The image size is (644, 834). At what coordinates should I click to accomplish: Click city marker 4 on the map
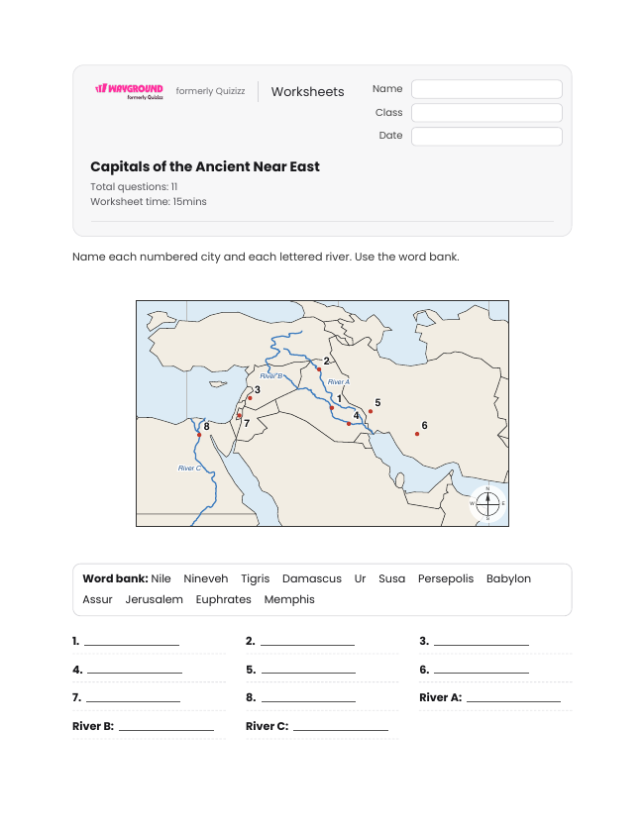(349, 424)
